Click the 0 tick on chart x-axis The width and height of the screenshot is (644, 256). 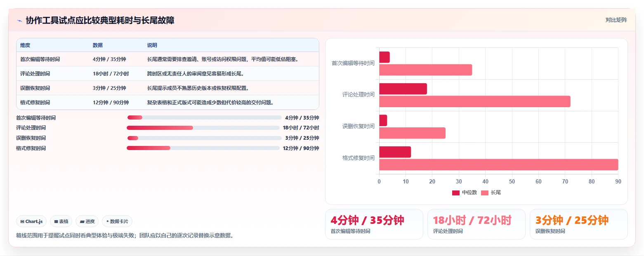point(379,181)
